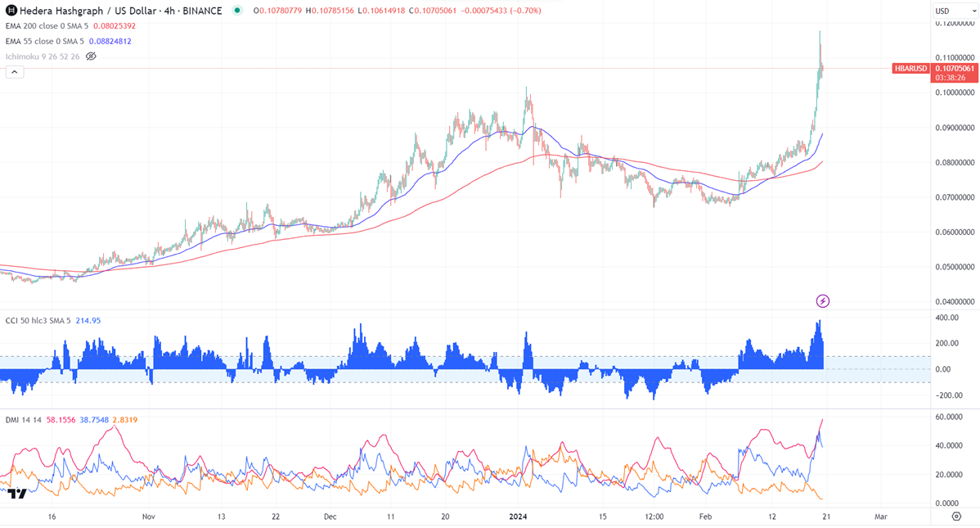
Task: Select the DMI 14 14 indicator label
Action: coord(23,420)
